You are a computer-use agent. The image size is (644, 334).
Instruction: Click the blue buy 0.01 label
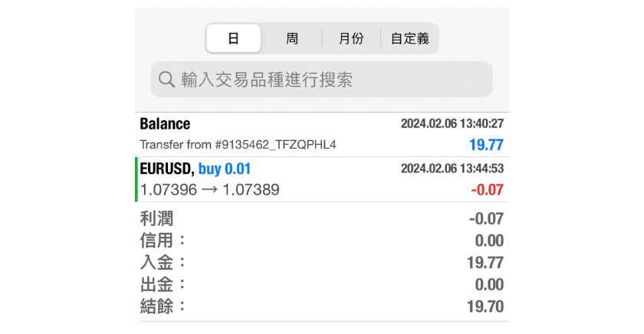(x=225, y=169)
